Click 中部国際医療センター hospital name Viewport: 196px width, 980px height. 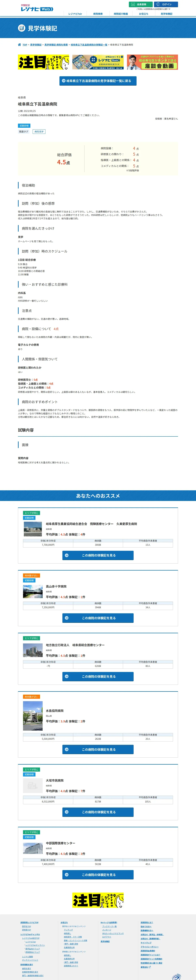[x=60, y=843]
